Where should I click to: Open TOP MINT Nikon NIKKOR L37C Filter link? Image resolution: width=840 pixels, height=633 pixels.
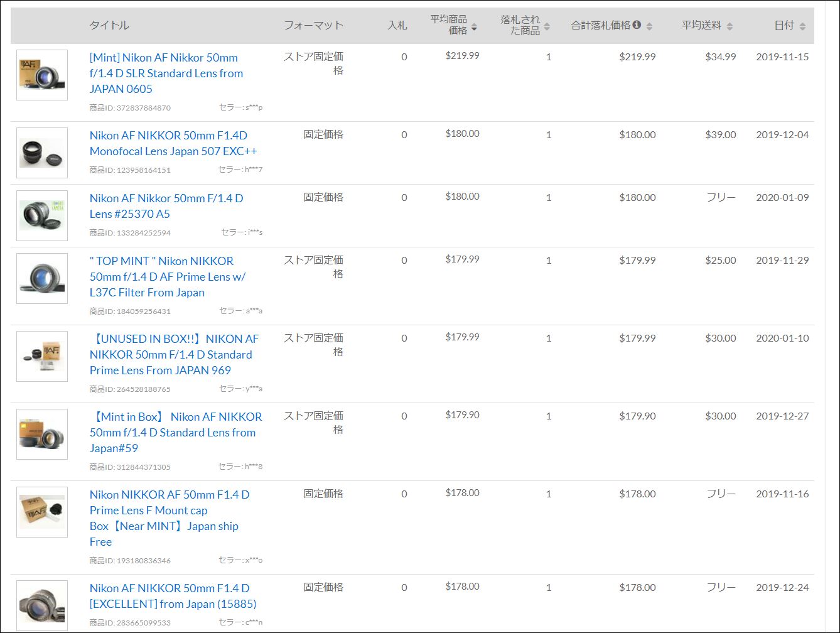[x=168, y=276]
